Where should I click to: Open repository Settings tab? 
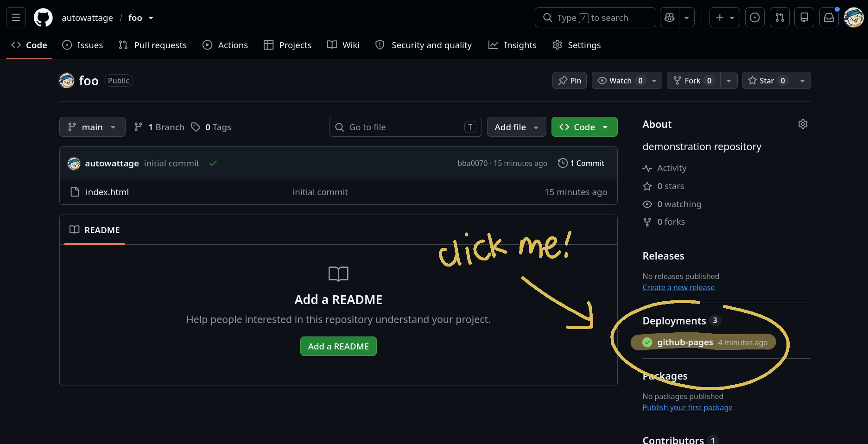point(577,45)
